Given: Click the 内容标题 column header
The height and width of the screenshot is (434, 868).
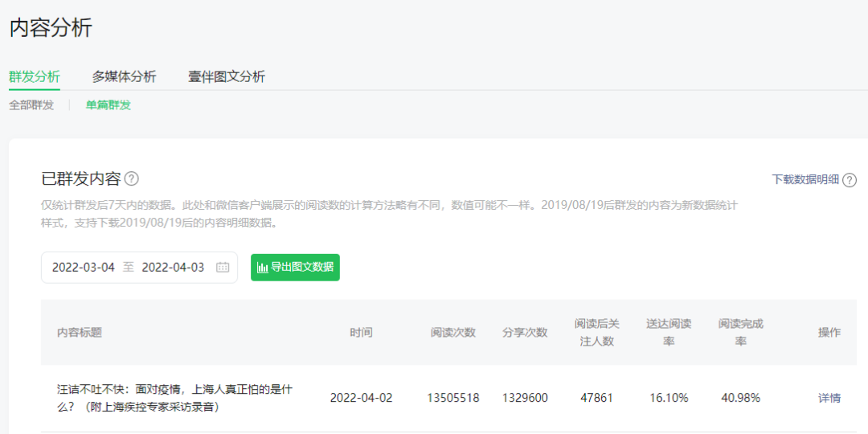Looking at the screenshot, I should (x=80, y=333).
